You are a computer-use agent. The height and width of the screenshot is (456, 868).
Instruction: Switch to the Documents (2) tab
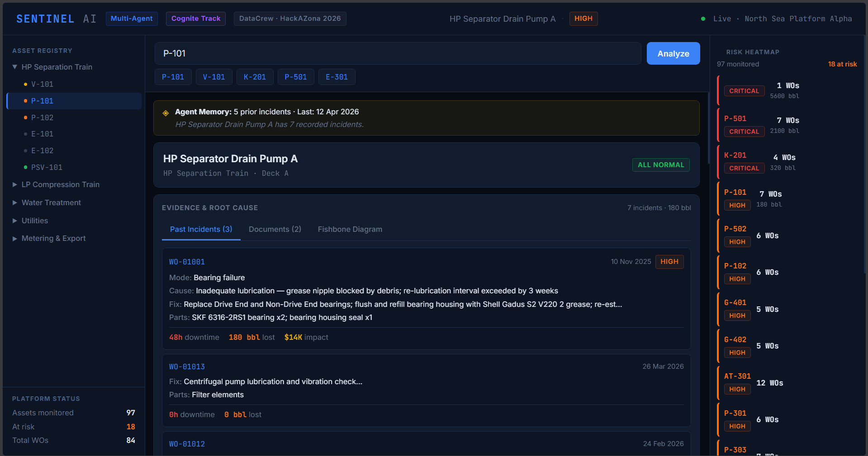pyautogui.click(x=275, y=229)
